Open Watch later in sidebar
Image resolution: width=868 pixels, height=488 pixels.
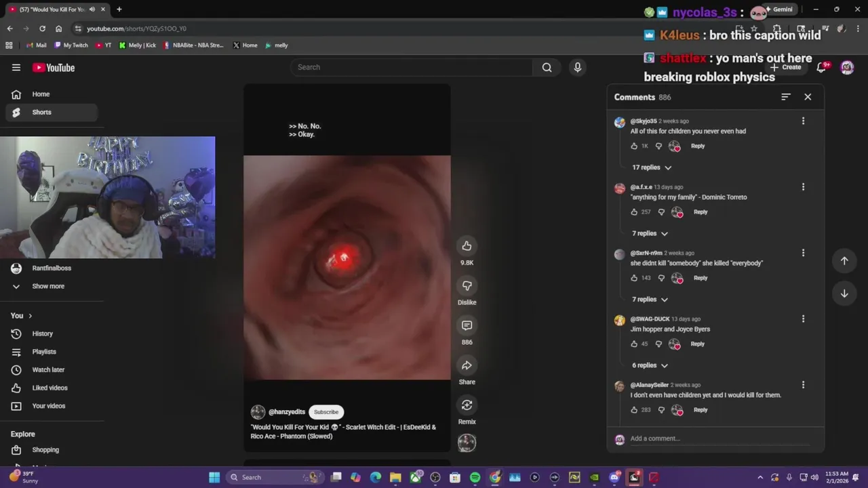tap(52, 370)
